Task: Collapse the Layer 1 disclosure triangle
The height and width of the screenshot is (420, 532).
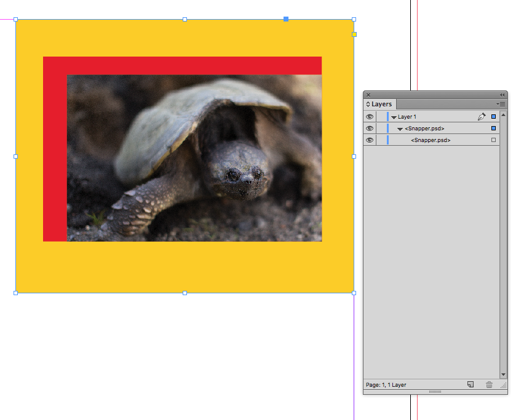Action: click(x=394, y=117)
